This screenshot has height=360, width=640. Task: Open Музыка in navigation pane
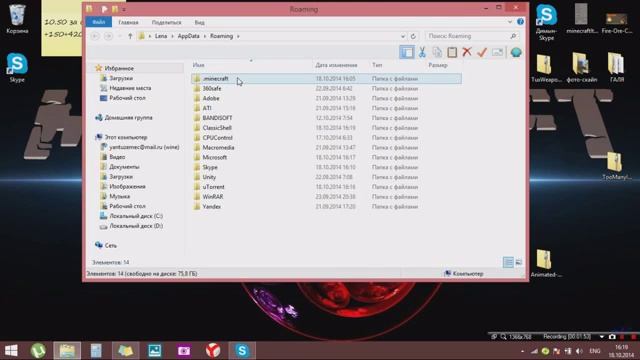119,196
